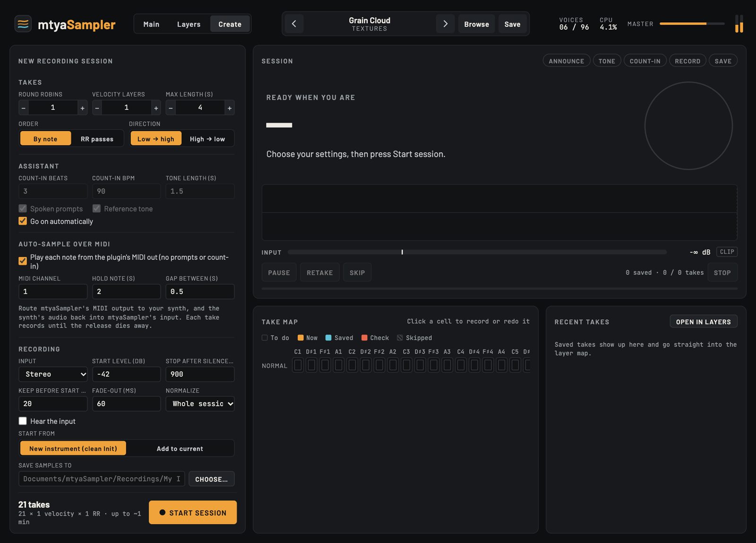Click the save samples path field
The image size is (756, 543).
point(102,479)
